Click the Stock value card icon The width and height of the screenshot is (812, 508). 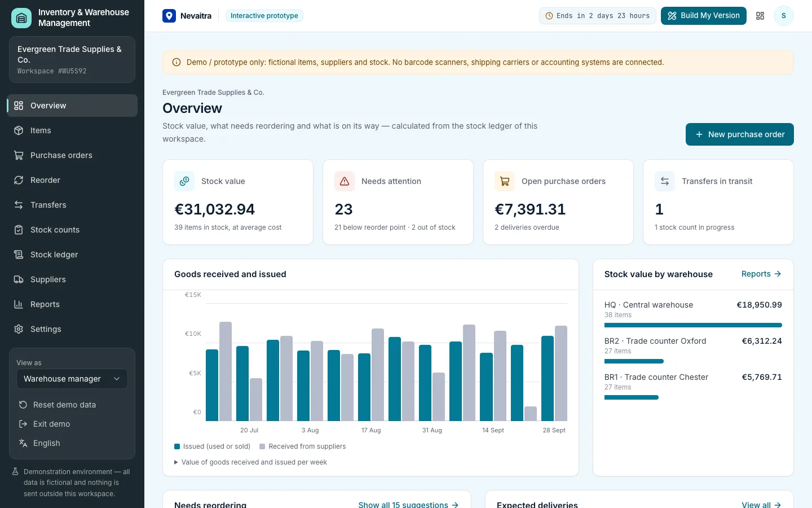point(184,181)
